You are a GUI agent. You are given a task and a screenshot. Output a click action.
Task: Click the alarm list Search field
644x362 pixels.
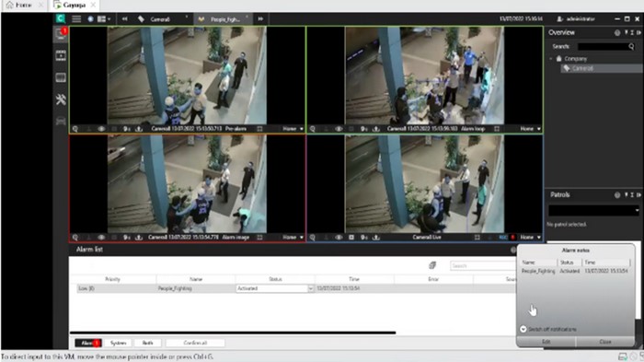(483, 265)
